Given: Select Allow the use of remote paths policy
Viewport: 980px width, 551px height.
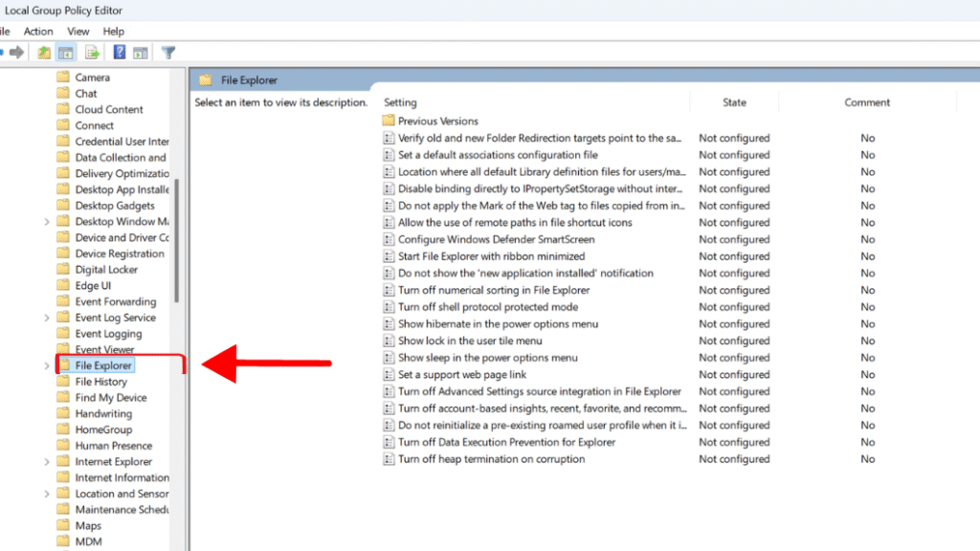Looking at the screenshot, I should [x=515, y=222].
